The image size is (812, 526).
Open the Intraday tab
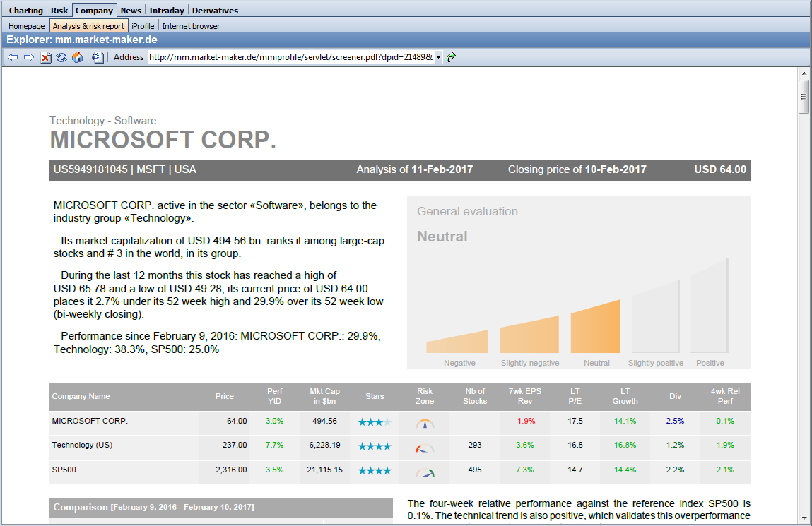pyautogui.click(x=167, y=11)
